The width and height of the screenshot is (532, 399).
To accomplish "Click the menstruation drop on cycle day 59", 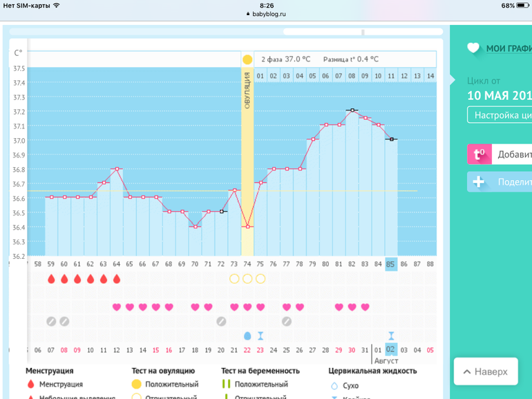I will (51, 279).
